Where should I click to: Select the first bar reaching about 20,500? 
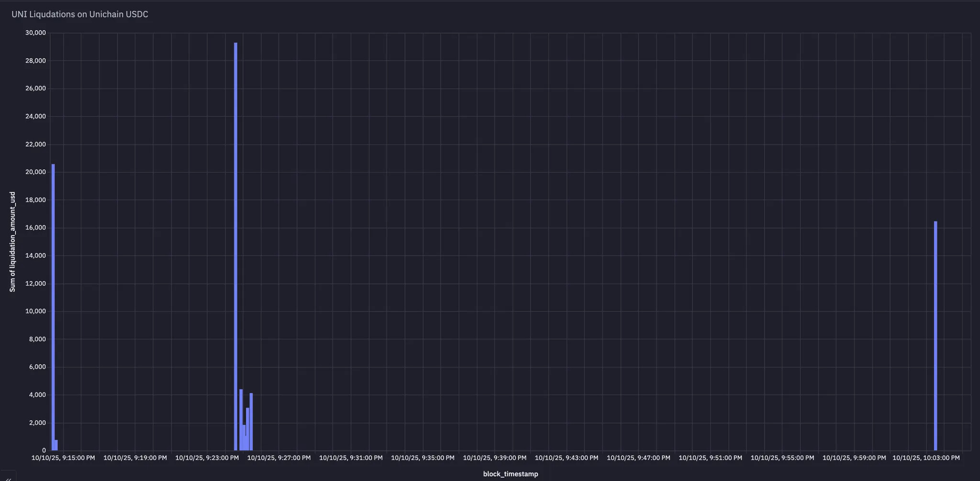click(x=53, y=307)
